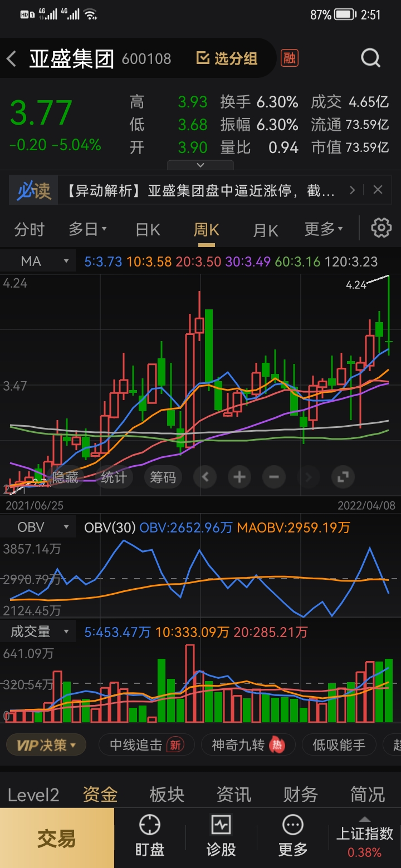The image size is (401, 868).
Task: Tap the start date 2021/06/25
Action: (34, 506)
